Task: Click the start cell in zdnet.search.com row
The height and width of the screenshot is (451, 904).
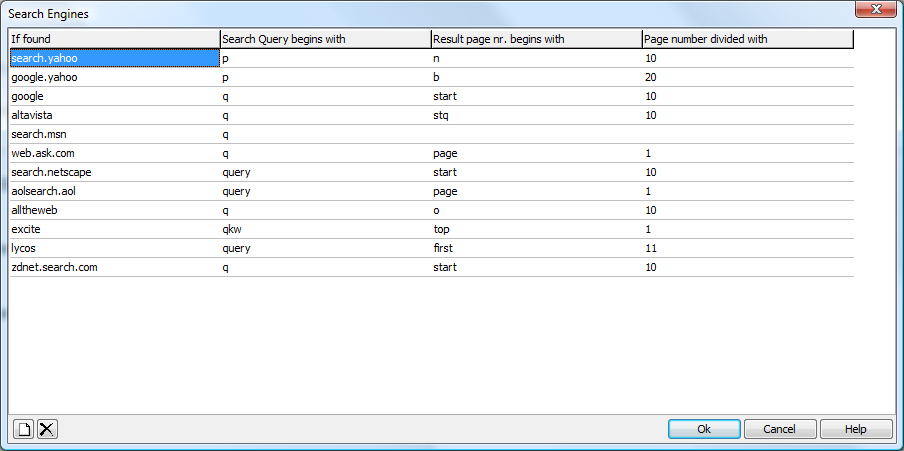Action: 537,268
